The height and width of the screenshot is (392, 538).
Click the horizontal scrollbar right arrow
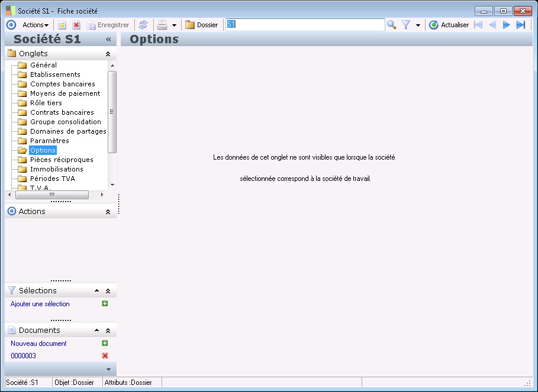pos(102,195)
